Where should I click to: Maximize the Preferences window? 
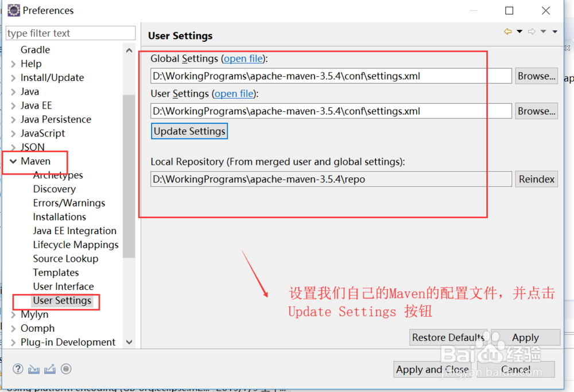click(509, 10)
